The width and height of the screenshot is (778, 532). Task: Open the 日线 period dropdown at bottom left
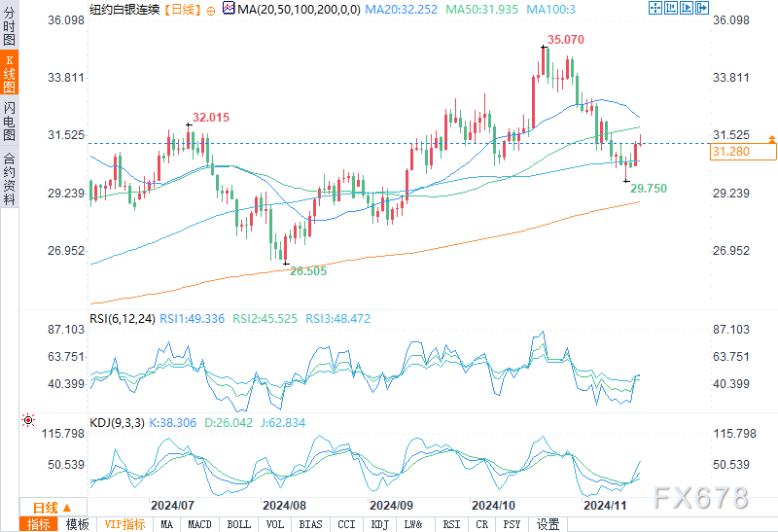coord(52,507)
